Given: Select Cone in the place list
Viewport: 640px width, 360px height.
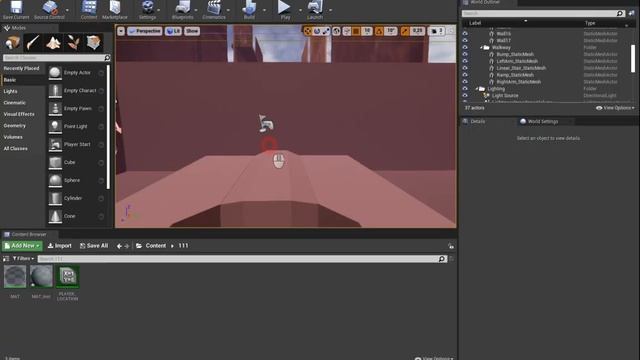Looking at the screenshot, I should click(76, 216).
